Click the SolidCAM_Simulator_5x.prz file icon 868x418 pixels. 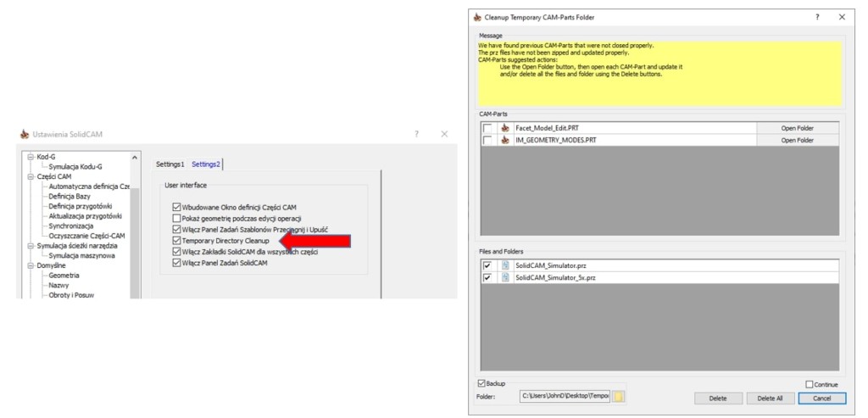tap(506, 277)
